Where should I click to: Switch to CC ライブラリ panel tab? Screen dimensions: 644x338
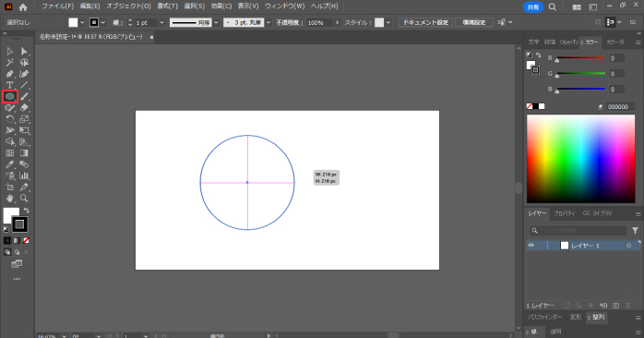coord(597,213)
